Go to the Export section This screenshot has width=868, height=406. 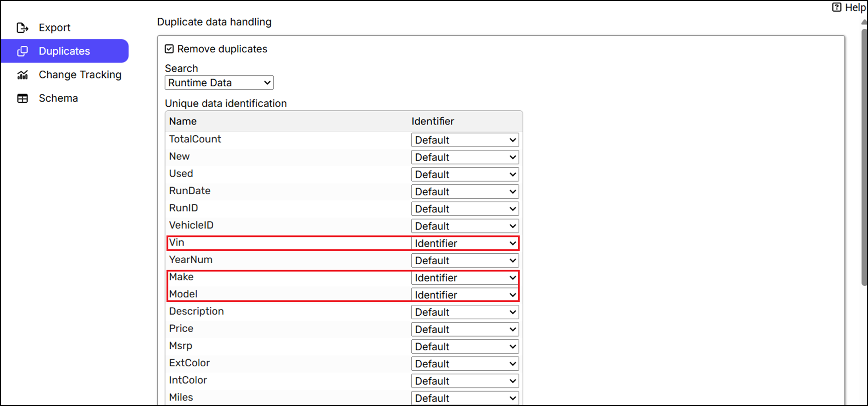[54, 28]
